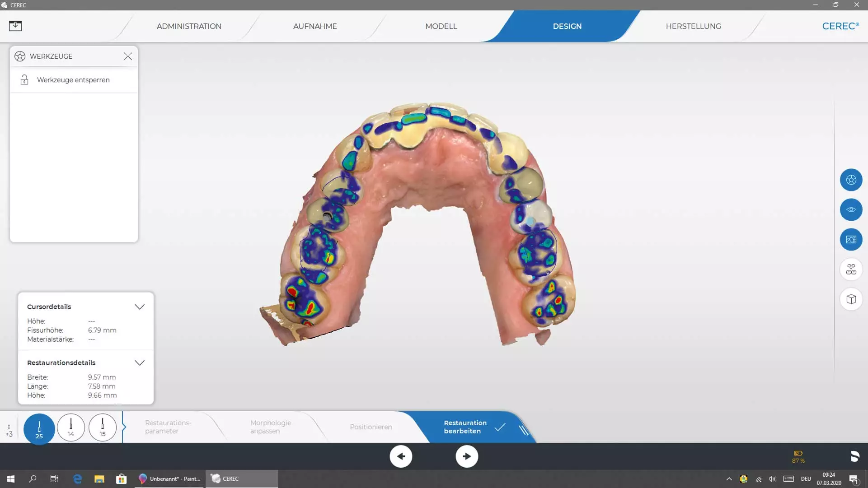Close the Werkzeuge panel

pyautogui.click(x=128, y=56)
